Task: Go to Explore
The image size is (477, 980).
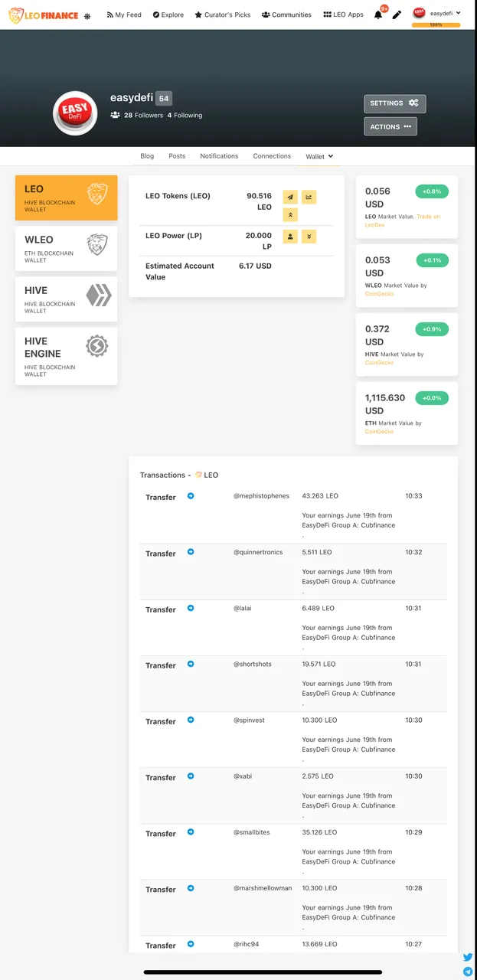Action: tap(168, 15)
